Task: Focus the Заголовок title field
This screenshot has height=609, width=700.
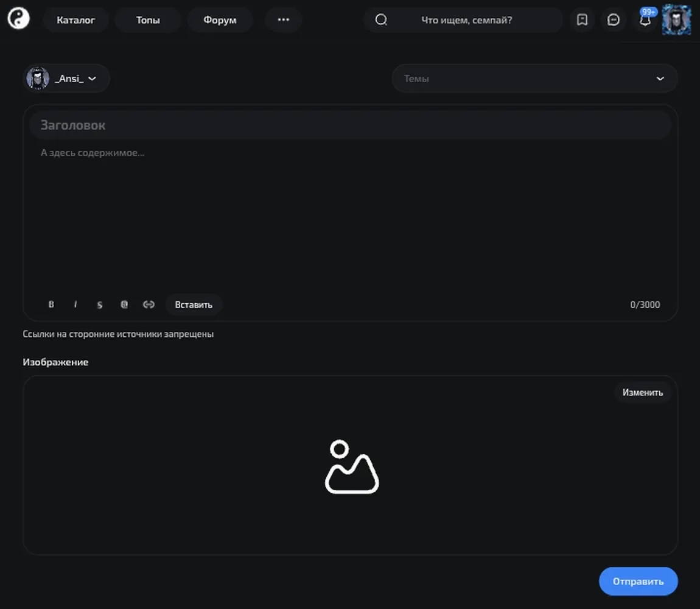Action: [x=351, y=125]
